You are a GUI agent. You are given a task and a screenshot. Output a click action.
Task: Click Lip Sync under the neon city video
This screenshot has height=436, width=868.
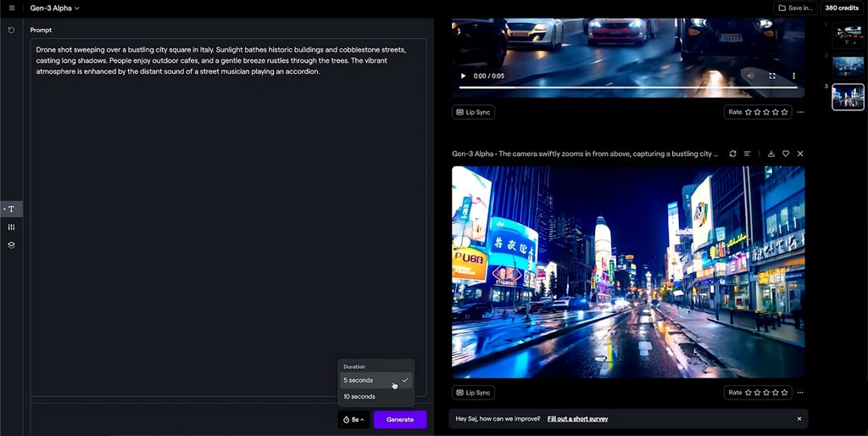point(473,393)
